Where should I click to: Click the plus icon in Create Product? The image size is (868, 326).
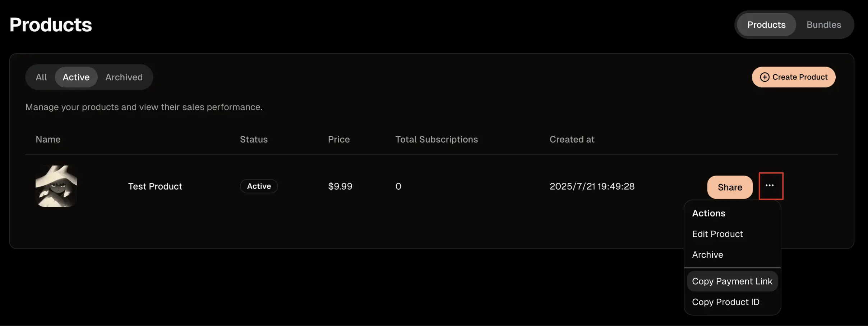tap(765, 77)
